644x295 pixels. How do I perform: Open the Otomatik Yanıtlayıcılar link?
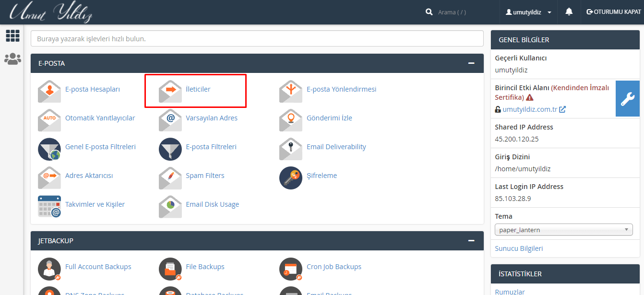[100, 118]
